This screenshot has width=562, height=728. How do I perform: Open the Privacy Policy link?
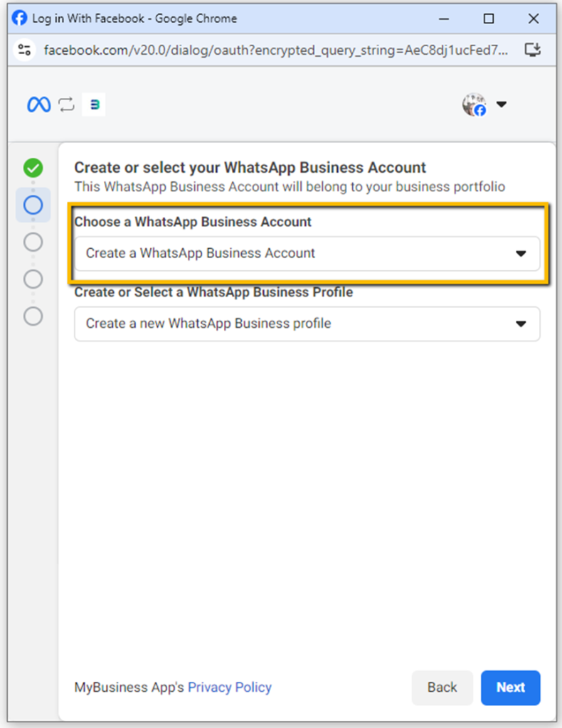point(230,687)
